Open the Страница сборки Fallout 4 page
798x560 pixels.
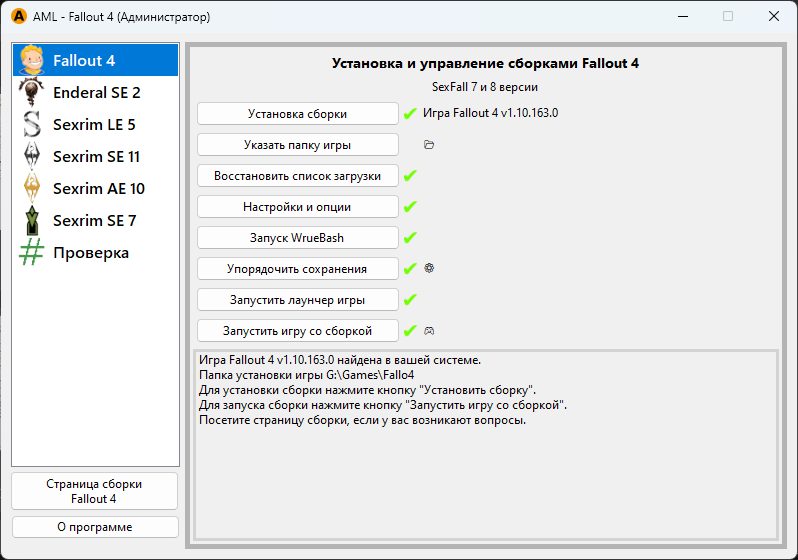[x=95, y=491]
